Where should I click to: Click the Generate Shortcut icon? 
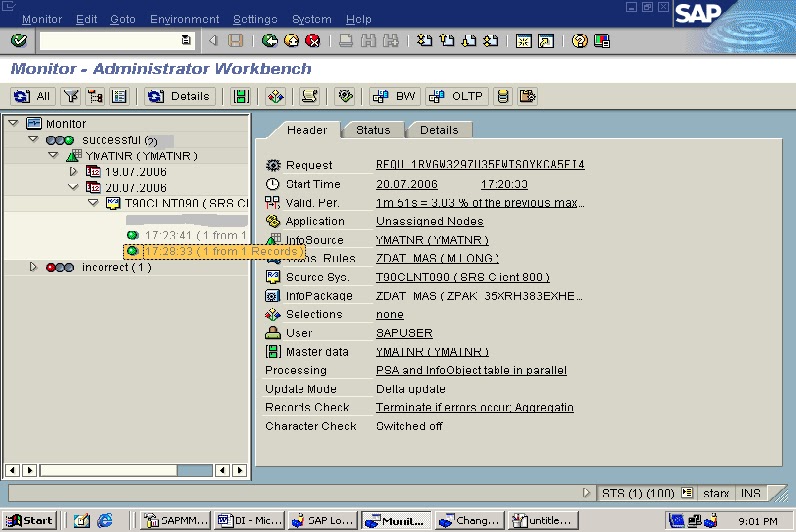point(546,41)
